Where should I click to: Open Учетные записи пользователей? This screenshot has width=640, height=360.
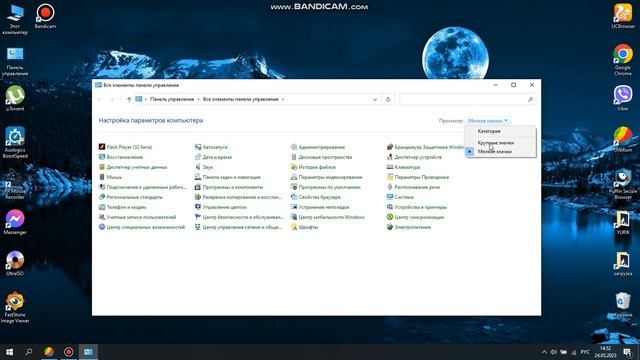138,217
